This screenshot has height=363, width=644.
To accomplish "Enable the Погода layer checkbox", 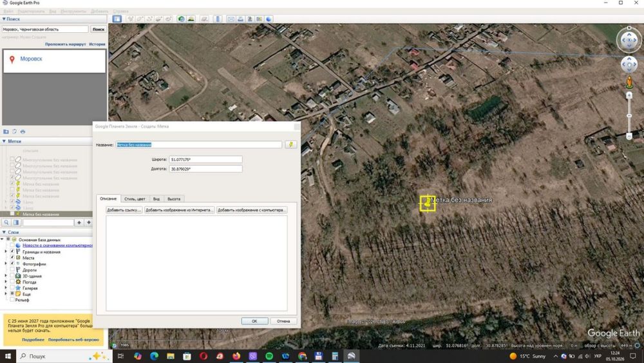I will pos(12,282).
